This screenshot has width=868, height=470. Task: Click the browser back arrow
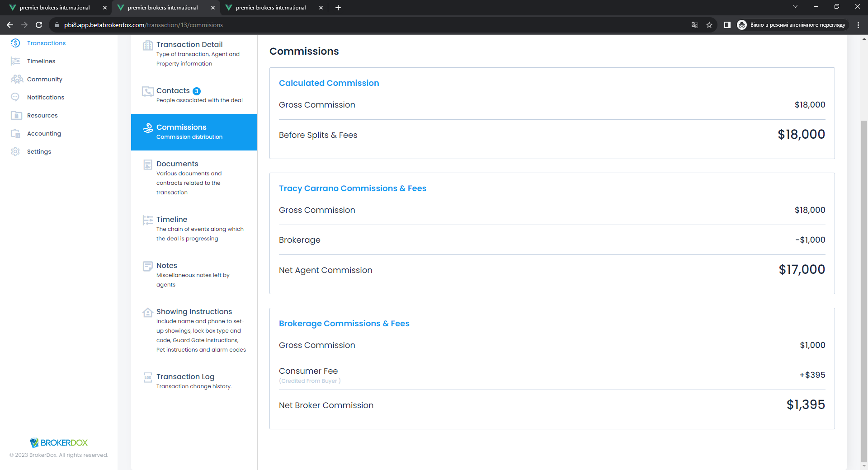10,25
